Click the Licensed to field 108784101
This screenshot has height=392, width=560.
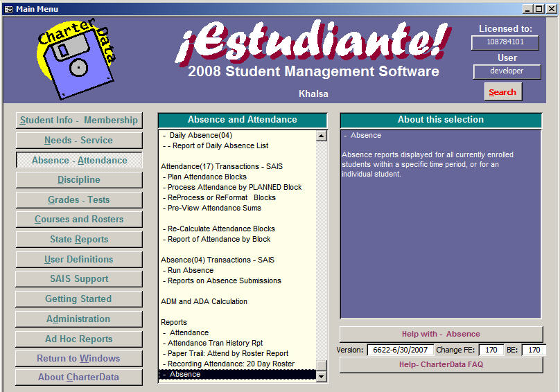coord(505,42)
